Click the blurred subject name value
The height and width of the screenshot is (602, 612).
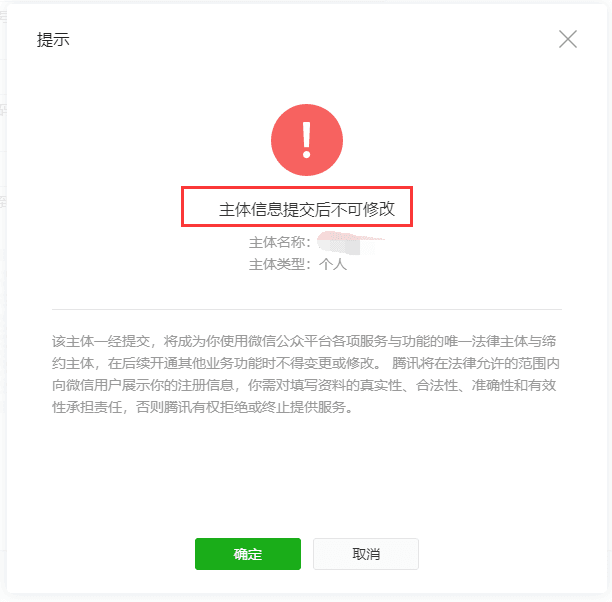click(x=350, y=242)
